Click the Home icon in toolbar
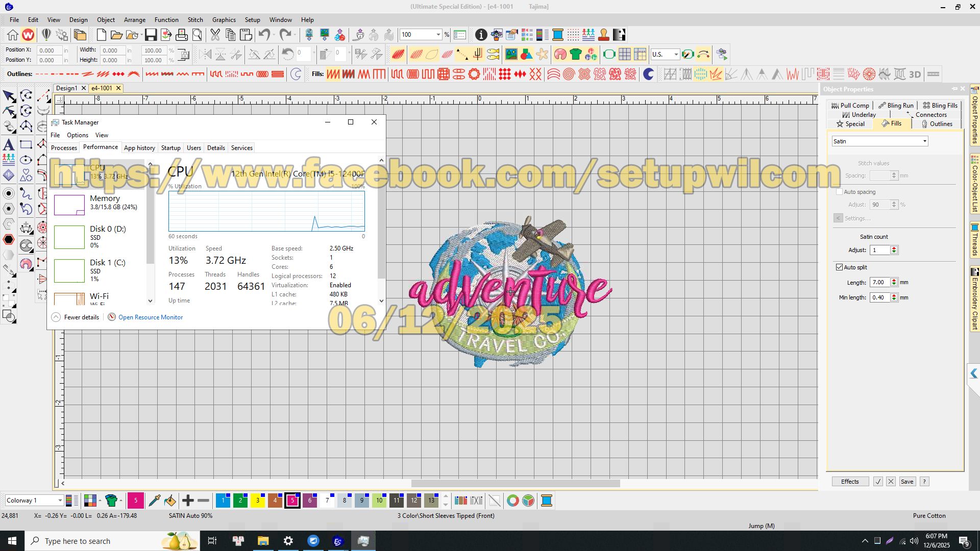 (x=13, y=35)
